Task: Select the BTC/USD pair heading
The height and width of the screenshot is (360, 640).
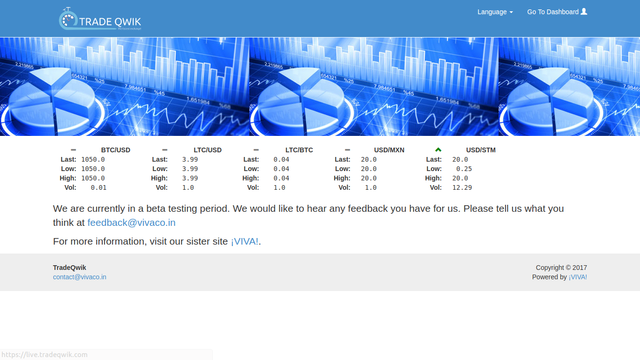Action: [116, 150]
